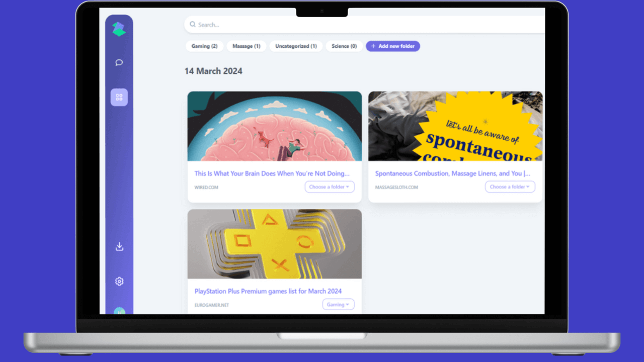Click the app logo at sidebar top
Image resolution: width=644 pixels, height=362 pixels.
click(119, 29)
